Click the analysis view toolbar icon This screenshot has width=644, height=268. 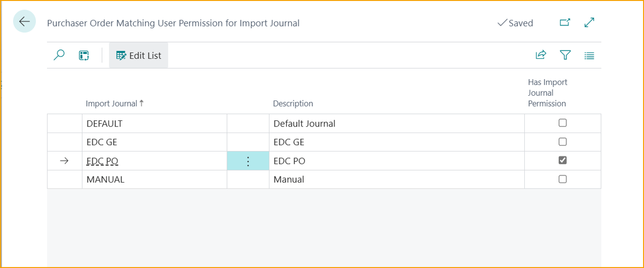click(84, 55)
